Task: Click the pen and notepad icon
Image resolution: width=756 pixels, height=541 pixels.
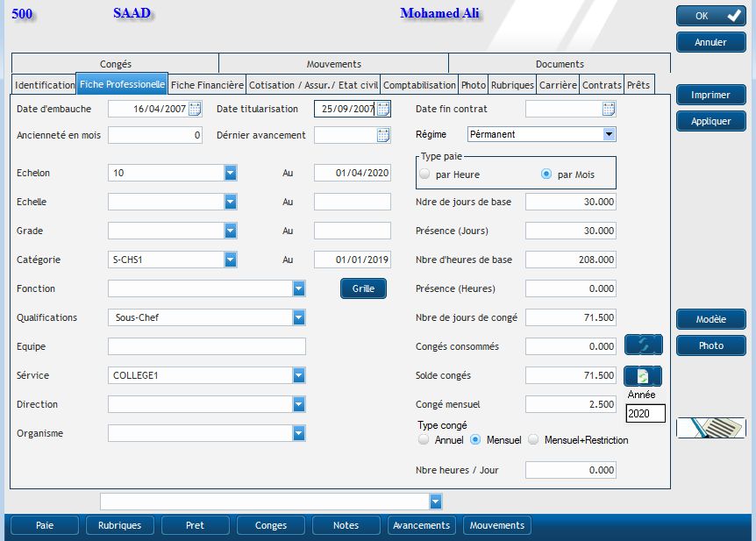Action: 710,427
